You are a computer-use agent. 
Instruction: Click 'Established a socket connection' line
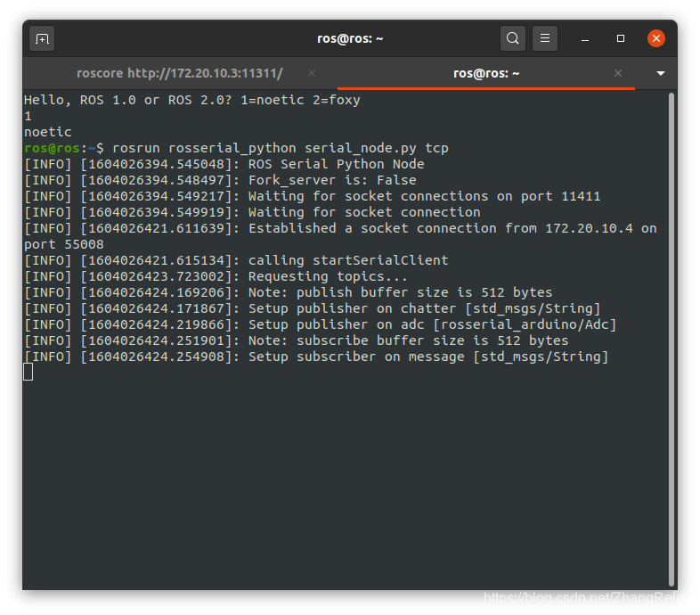coord(340,228)
